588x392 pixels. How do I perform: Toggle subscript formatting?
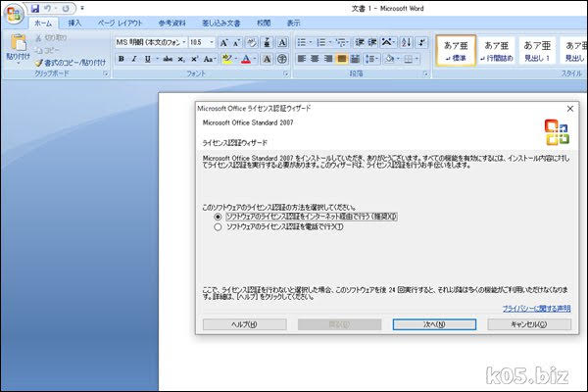click(181, 59)
